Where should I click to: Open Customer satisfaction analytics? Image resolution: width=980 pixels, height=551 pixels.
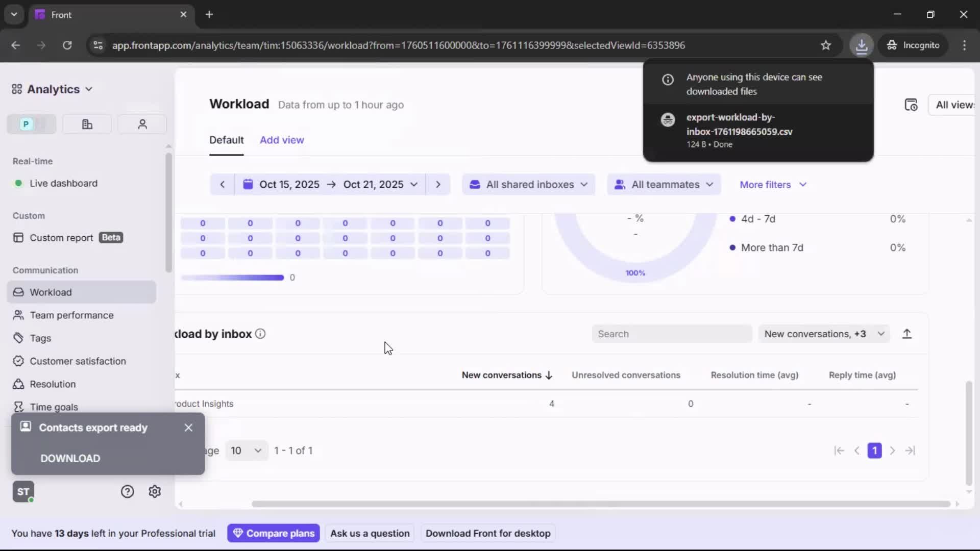(x=77, y=361)
